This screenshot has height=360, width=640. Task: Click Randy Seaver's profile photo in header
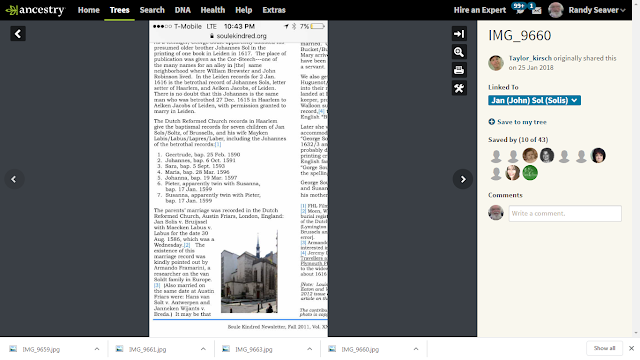point(556,10)
